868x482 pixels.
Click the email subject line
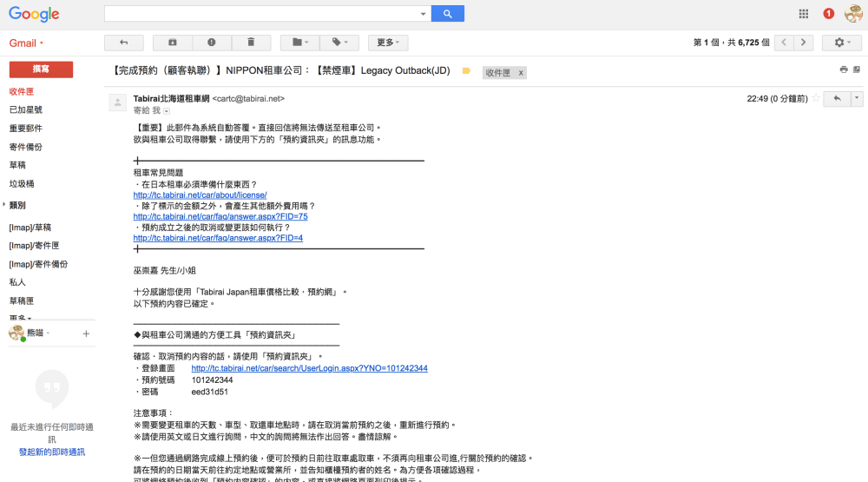click(280, 70)
